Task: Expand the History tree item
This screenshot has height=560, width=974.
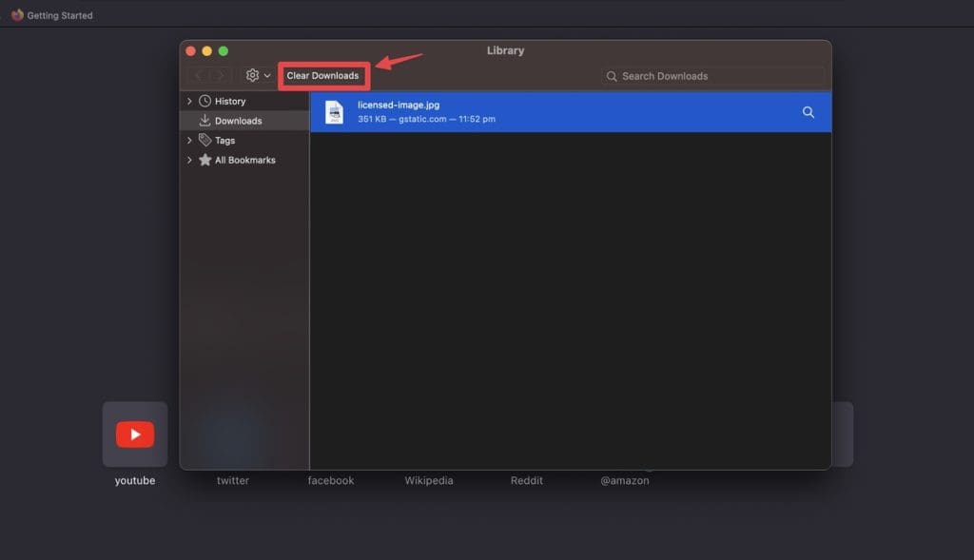Action: coord(189,101)
